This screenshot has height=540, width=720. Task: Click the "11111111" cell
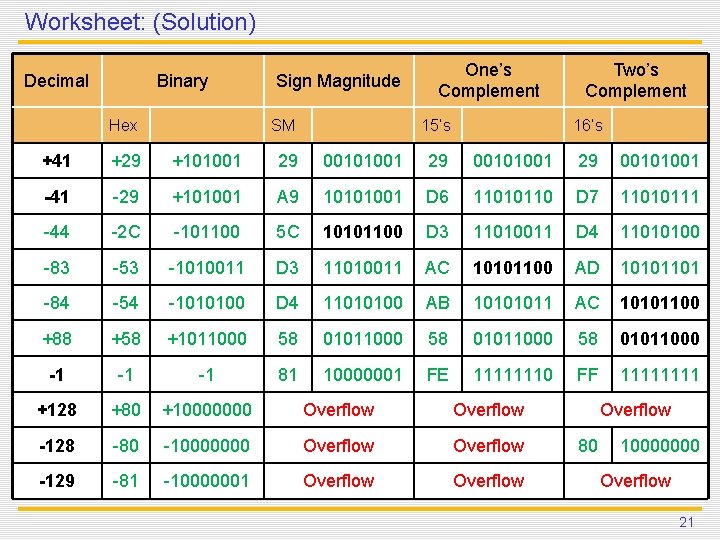click(660, 374)
